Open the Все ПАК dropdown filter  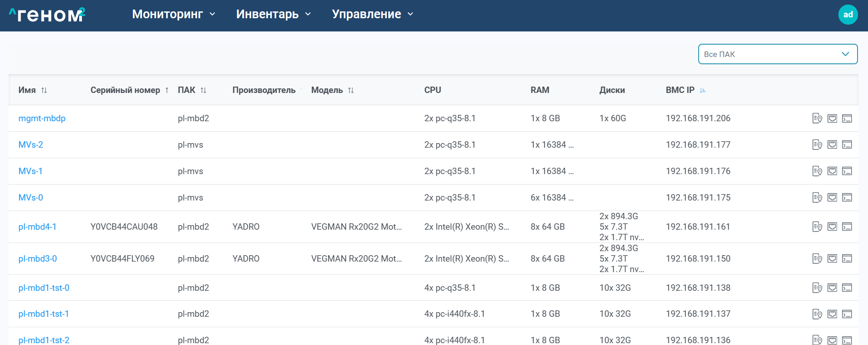pos(777,54)
